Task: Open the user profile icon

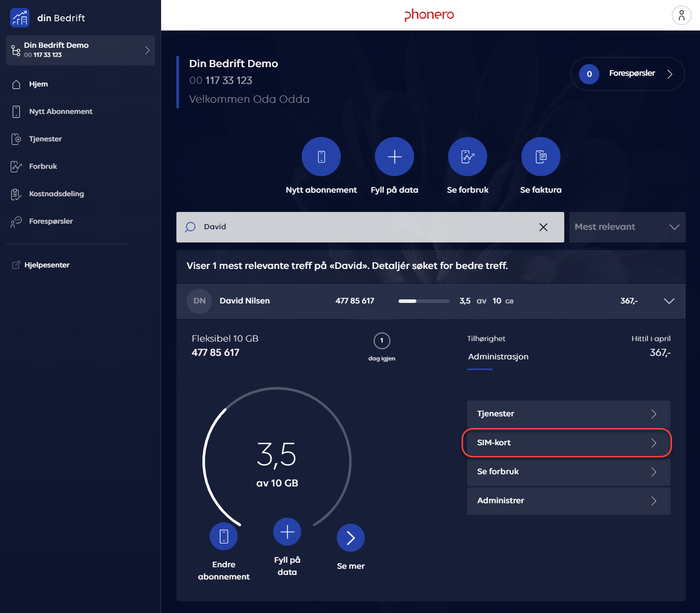Action: (x=682, y=15)
